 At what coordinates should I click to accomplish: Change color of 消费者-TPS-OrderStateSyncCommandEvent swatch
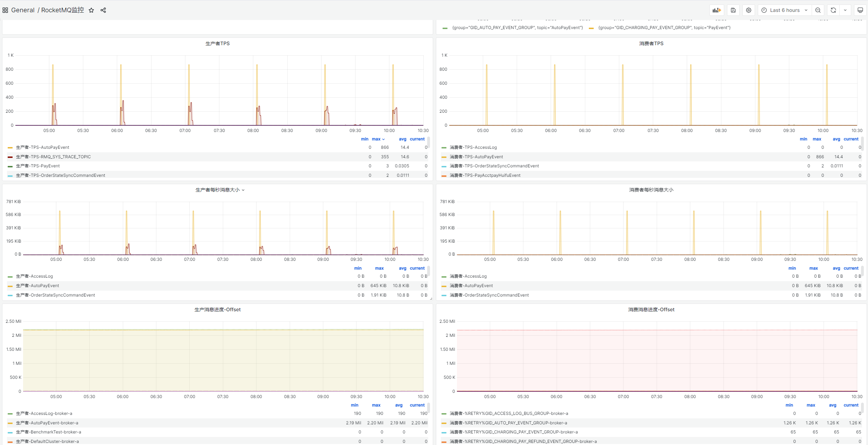coord(444,166)
